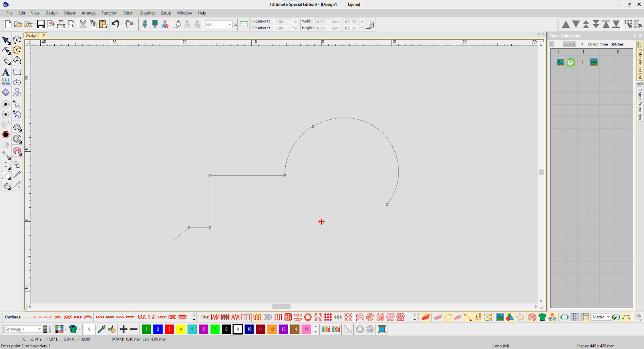Open the color palette grid dropdown arrow
The width and height of the screenshot is (644, 349).
[x=66, y=329]
